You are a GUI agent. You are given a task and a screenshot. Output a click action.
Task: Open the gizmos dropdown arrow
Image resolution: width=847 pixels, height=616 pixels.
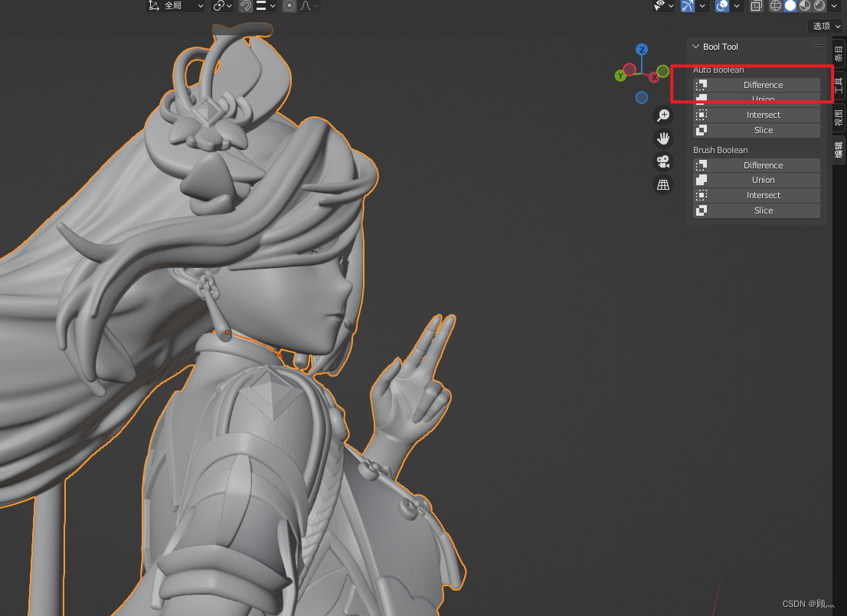coord(702,6)
